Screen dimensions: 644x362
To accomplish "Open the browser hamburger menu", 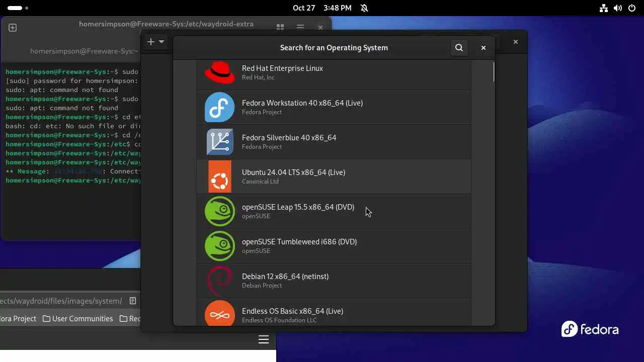I will tap(264, 340).
